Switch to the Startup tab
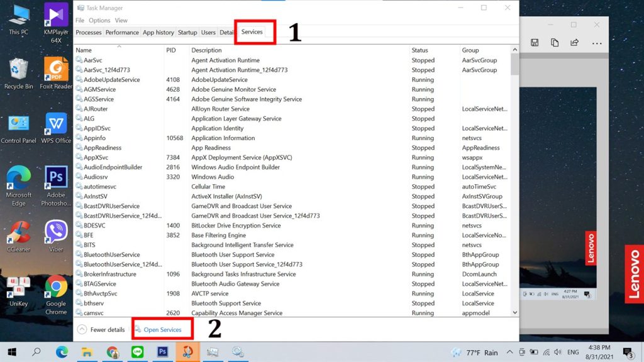644x362 pixels. (187, 32)
